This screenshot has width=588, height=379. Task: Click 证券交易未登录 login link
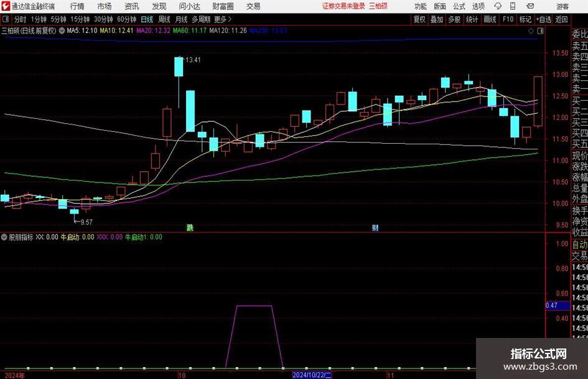point(343,6)
